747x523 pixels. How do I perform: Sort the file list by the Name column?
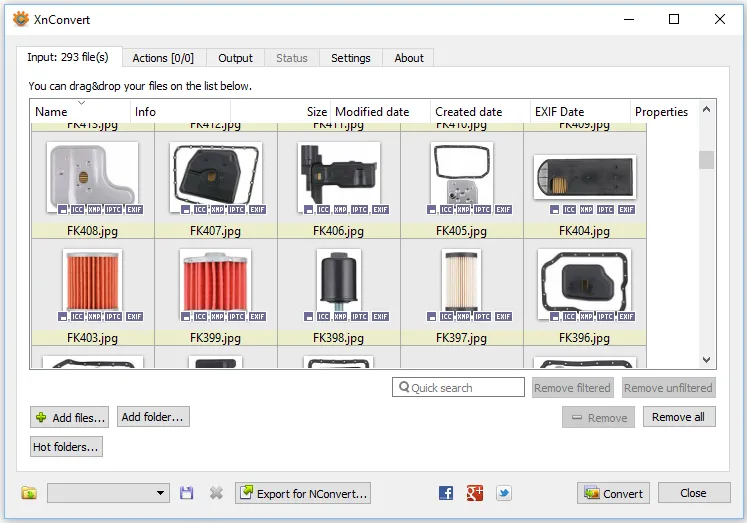(52, 112)
